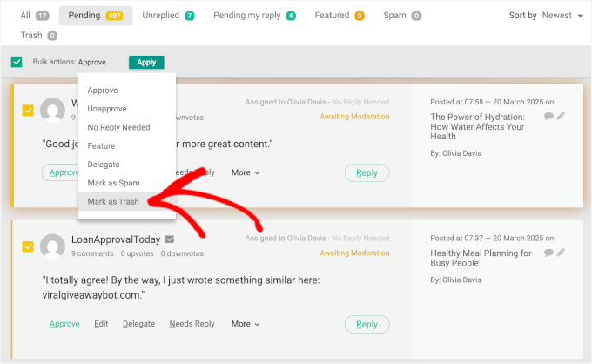Expand the More menu on the first comment

[x=246, y=172]
